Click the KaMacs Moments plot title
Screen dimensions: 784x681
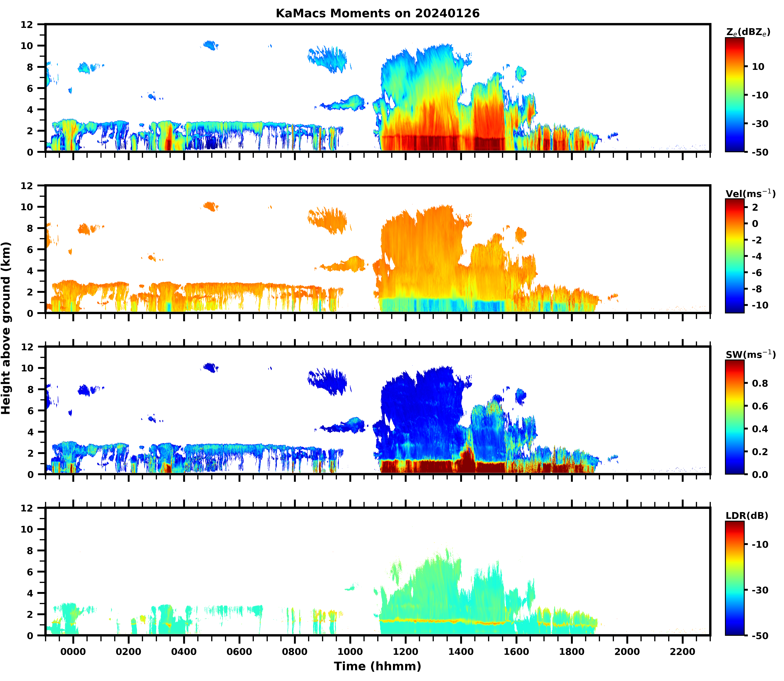coord(377,13)
